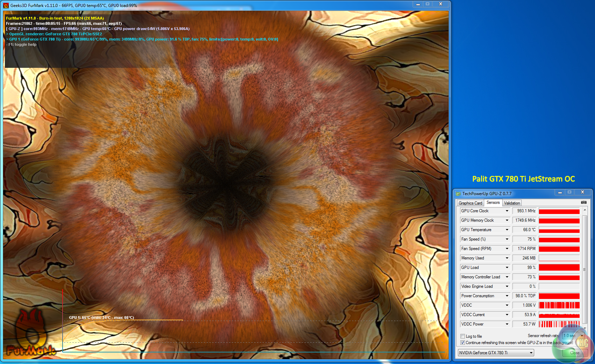The width and height of the screenshot is (595, 364).
Task: Open the Power Consumption sensor dropdown
Action: coord(507,296)
